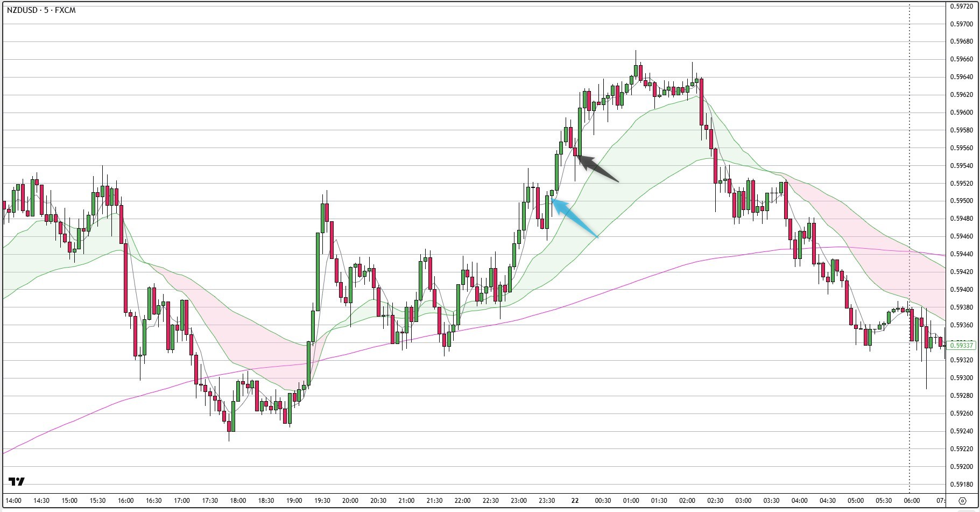Select the blue arrow drawing
The width and height of the screenshot is (980, 512).
pyautogui.click(x=575, y=218)
